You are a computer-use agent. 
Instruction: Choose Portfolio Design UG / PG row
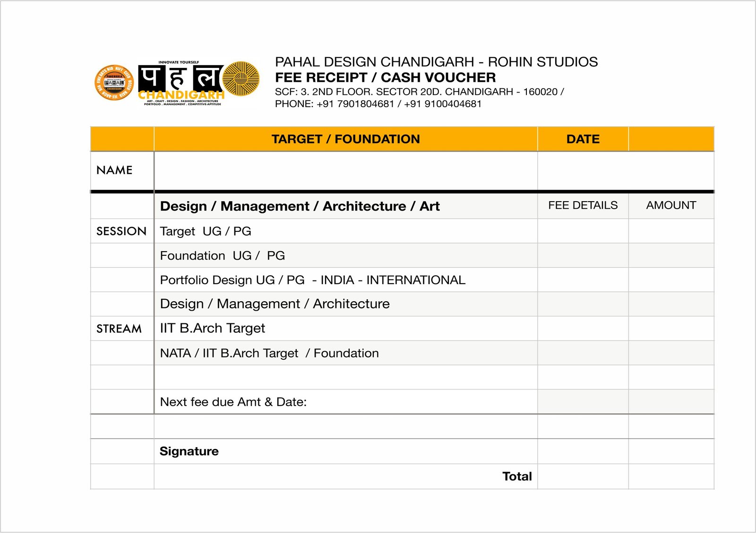coord(312,280)
